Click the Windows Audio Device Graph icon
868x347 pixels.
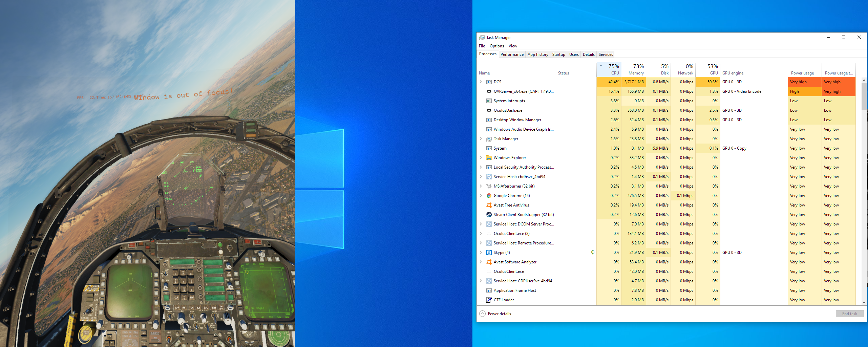(x=489, y=129)
